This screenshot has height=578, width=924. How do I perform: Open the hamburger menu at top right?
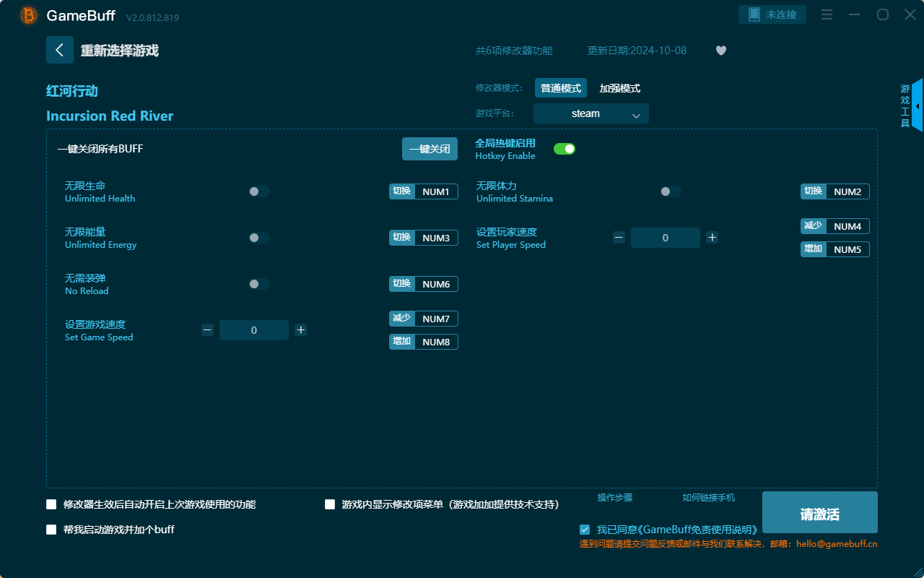point(827,14)
